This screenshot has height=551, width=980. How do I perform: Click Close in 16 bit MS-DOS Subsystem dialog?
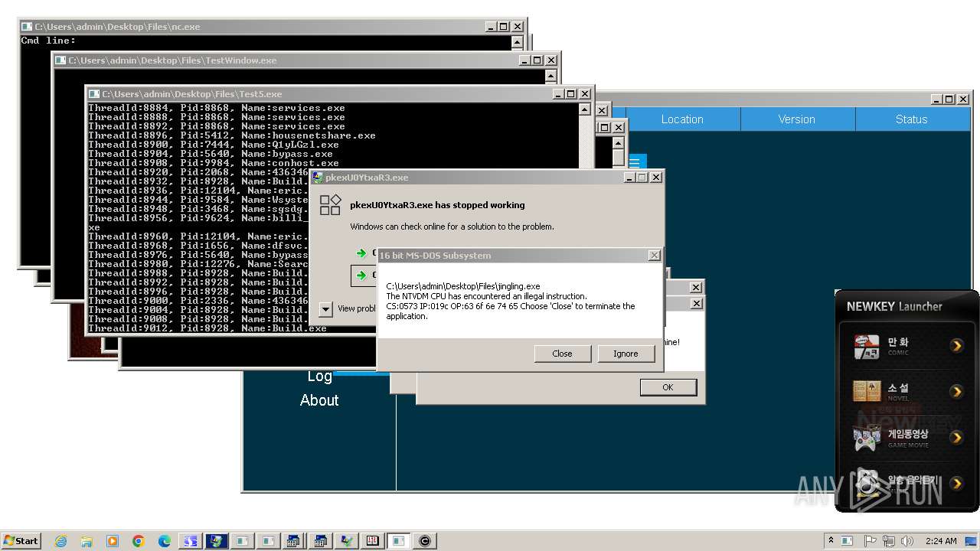(562, 354)
